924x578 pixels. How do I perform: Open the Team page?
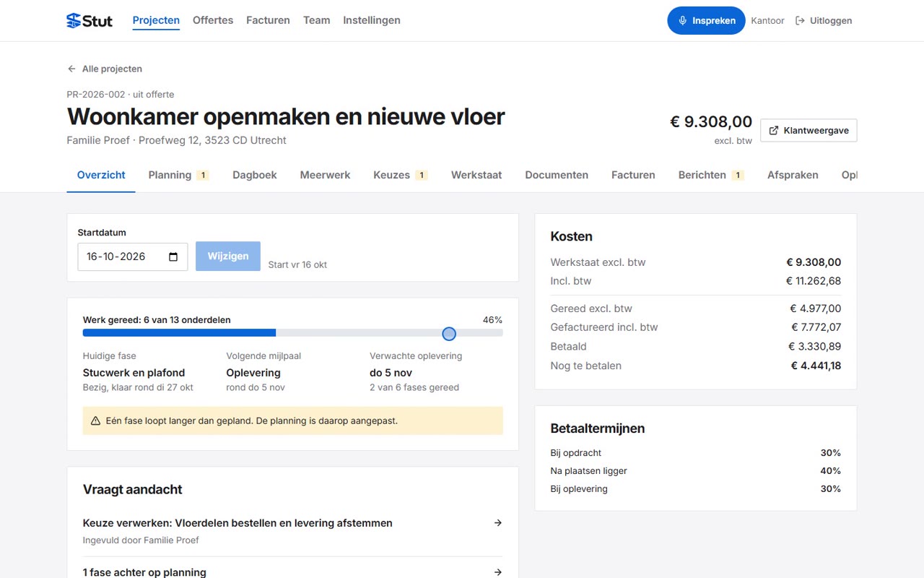point(316,20)
